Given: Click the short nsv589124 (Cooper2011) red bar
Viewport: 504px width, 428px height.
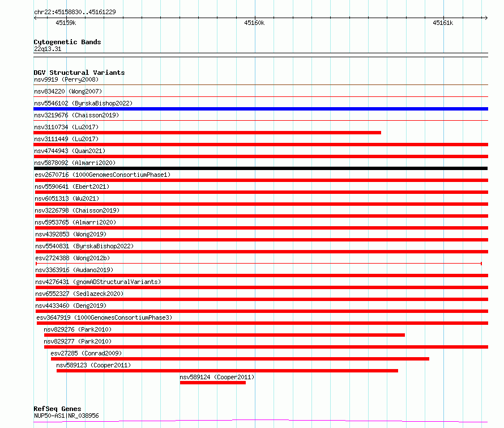Looking at the screenshot, I should 213,383.
